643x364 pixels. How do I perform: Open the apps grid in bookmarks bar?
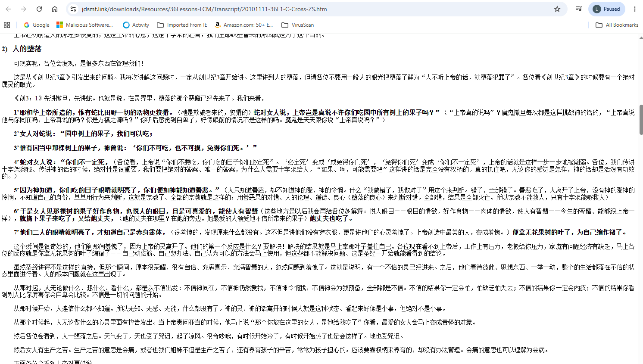click(x=7, y=25)
